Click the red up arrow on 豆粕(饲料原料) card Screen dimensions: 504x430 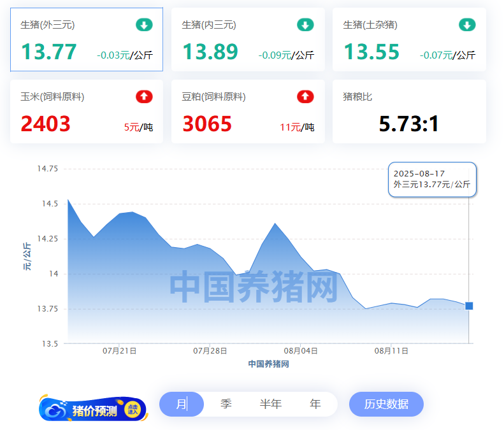point(305,96)
